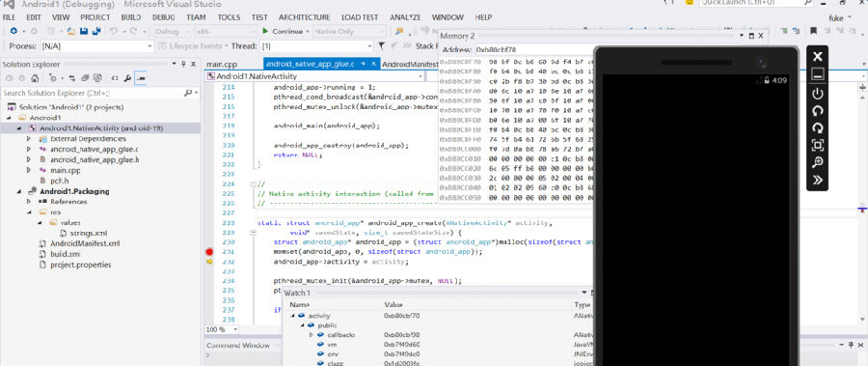Pin the Solution Explorer panel

click(x=184, y=65)
